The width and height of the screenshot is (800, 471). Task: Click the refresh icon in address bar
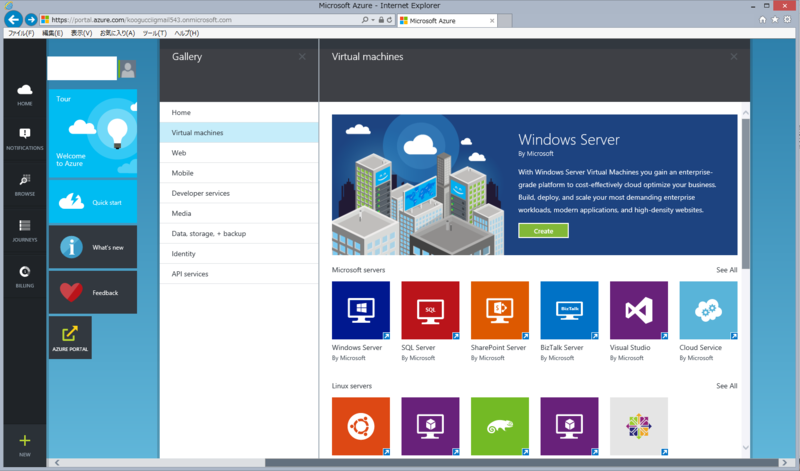[x=389, y=20]
